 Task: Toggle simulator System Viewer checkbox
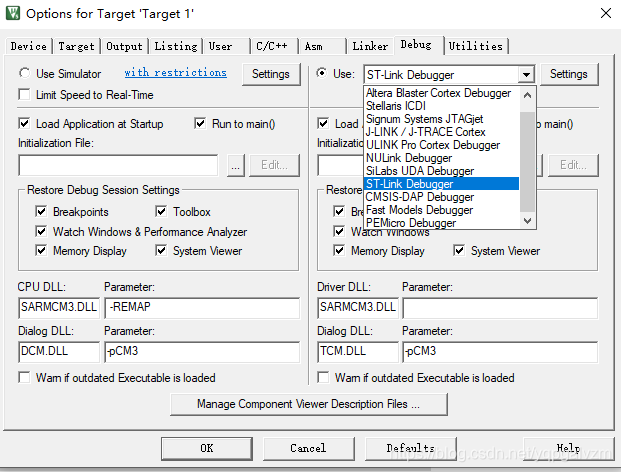(x=161, y=251)
